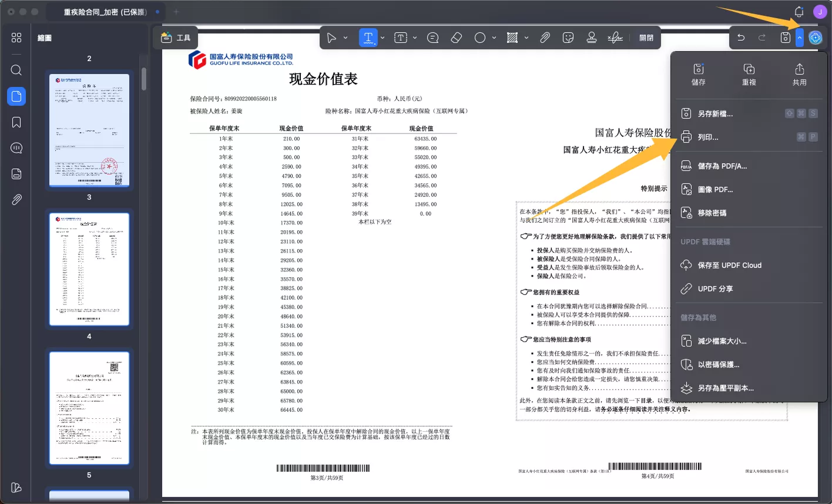Collapse the save menu with blue chevron
Viewport: 832px width, 504px height.
800,38
